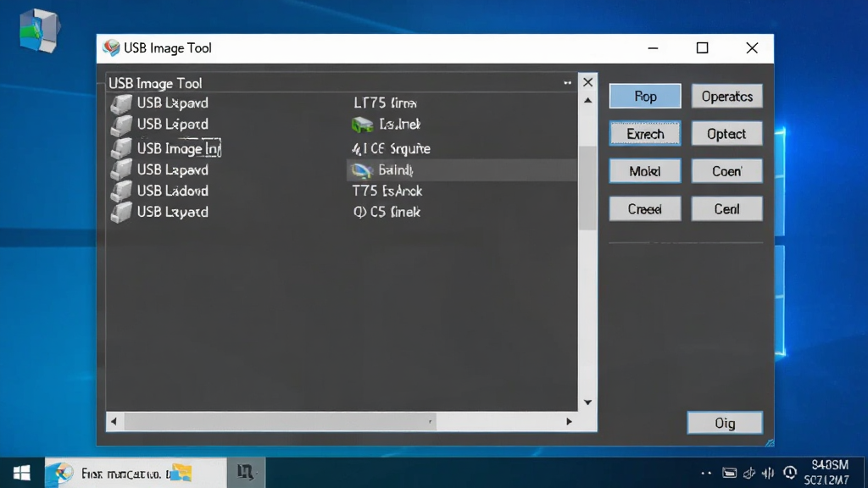Show hidden tray icons via the dots

click(x=706, y=473)
